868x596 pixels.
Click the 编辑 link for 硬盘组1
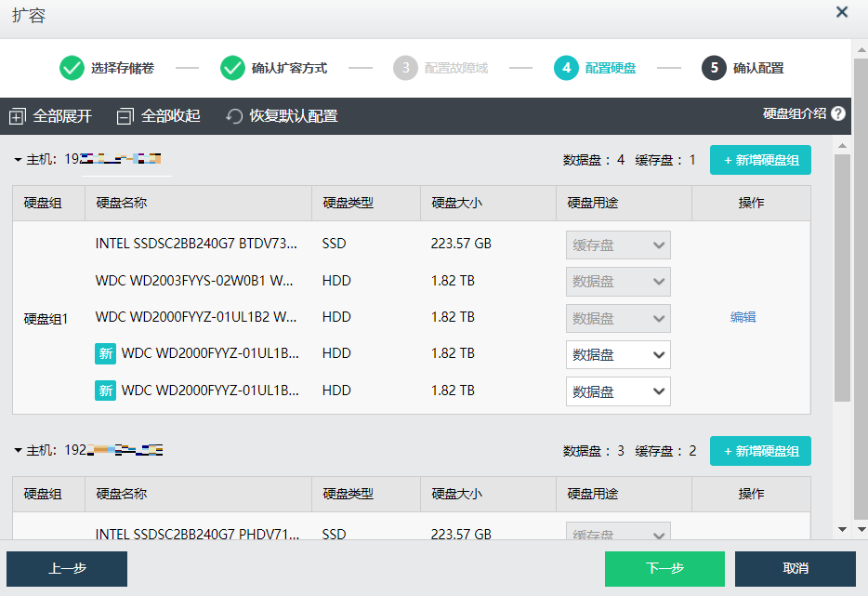pyautogui.click(x=743, y=317)
